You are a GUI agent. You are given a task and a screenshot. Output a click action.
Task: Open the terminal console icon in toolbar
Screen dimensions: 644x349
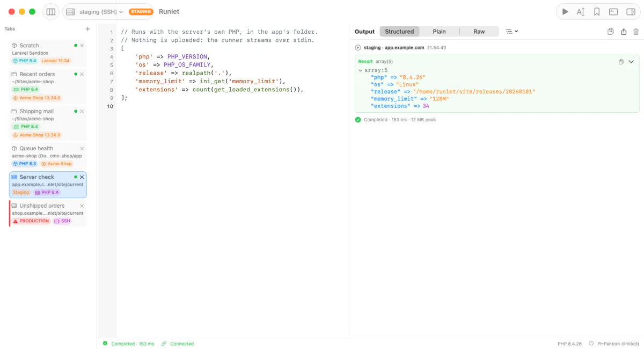[613, 11]
